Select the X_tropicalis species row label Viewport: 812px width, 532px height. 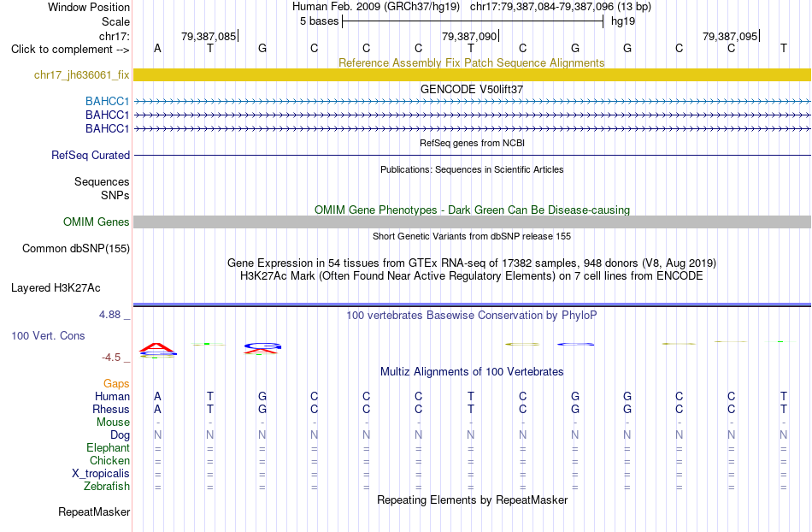coord(101,474)
